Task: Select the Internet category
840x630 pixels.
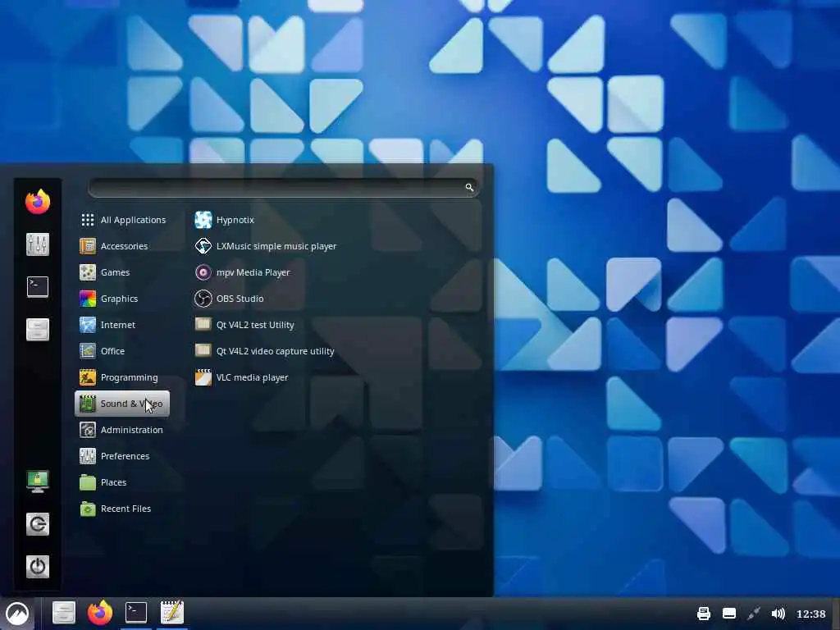Action: (123, 325)
